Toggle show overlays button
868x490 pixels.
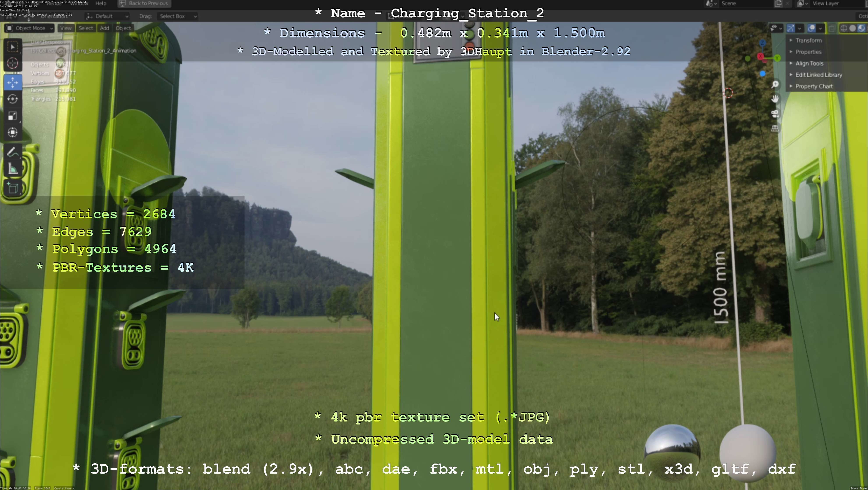[811, 28]
